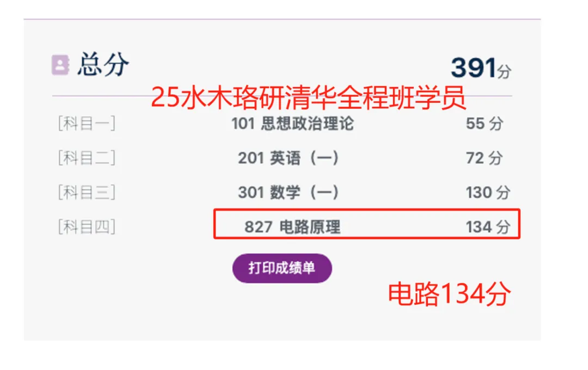Select the 总分 heading text

103,65
